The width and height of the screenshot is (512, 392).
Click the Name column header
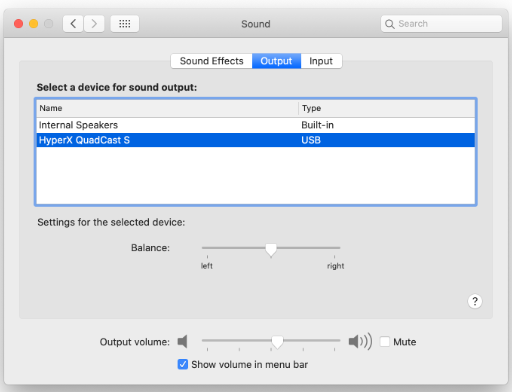coord(167,108)
